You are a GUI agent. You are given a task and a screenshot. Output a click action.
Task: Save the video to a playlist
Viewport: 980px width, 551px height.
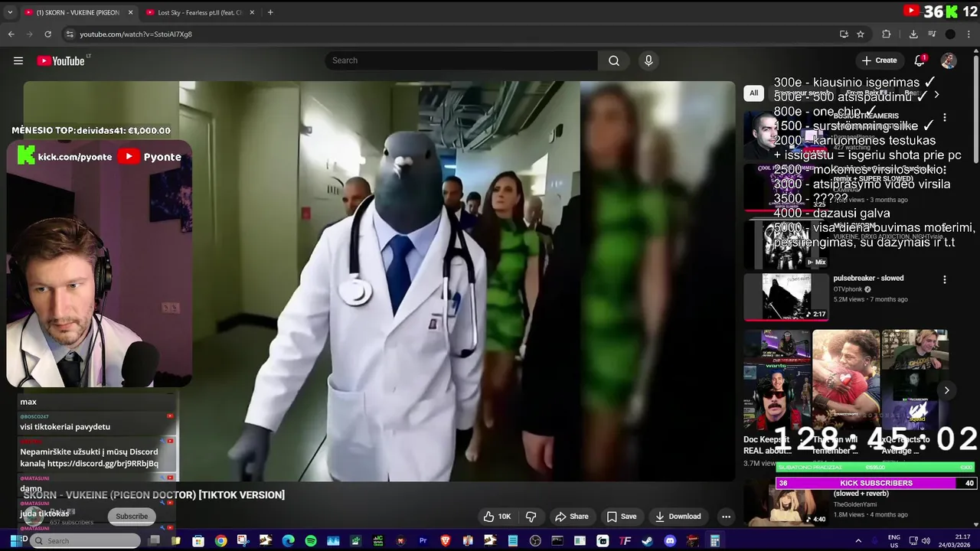point(621,517)
